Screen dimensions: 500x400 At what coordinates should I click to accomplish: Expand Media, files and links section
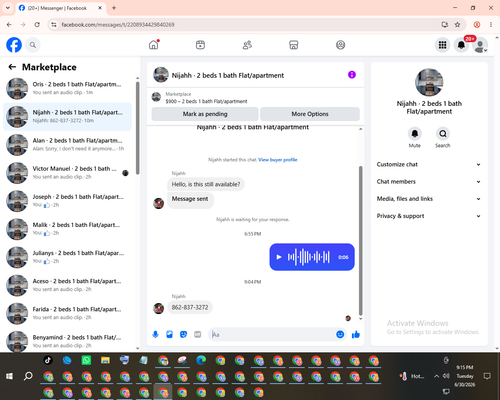(429, 199)
